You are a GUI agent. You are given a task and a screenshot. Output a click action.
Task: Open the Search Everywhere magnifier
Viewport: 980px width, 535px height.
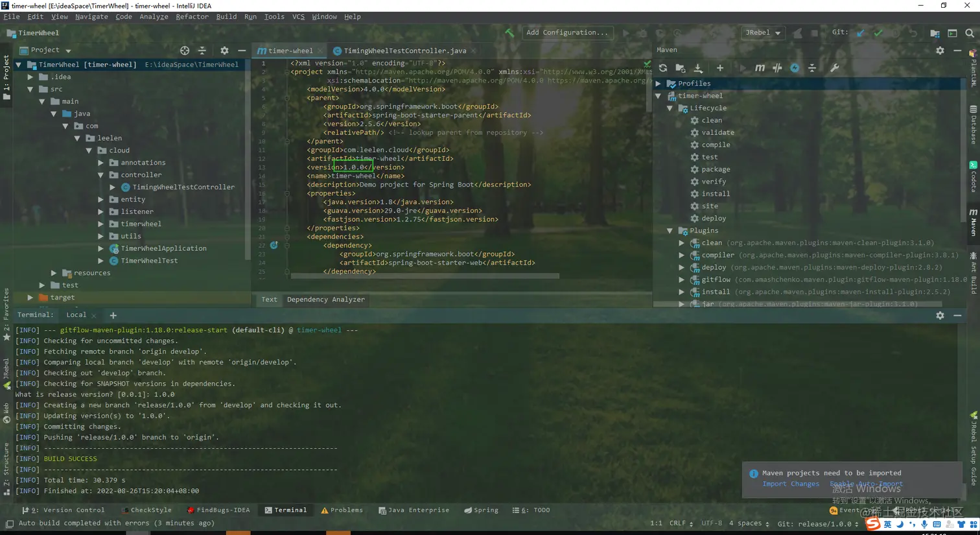970,33
